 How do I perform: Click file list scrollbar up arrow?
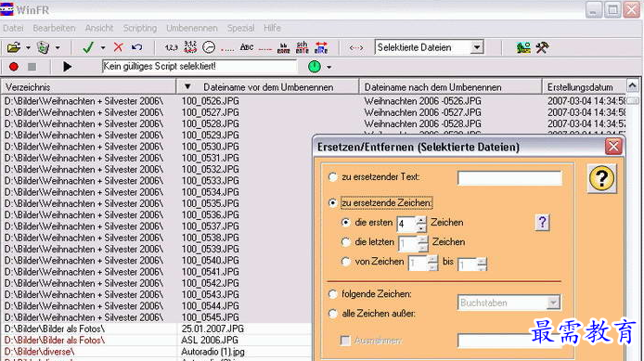click(x=633, y=85)
